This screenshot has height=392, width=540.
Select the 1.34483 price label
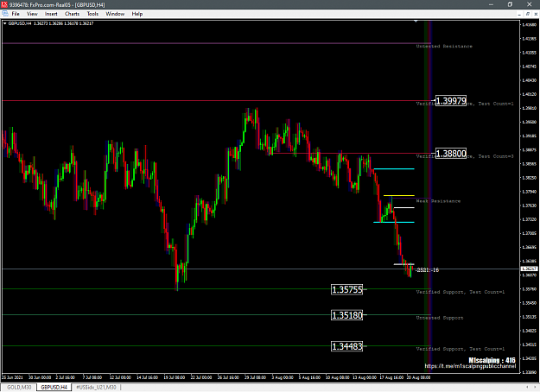346,346
